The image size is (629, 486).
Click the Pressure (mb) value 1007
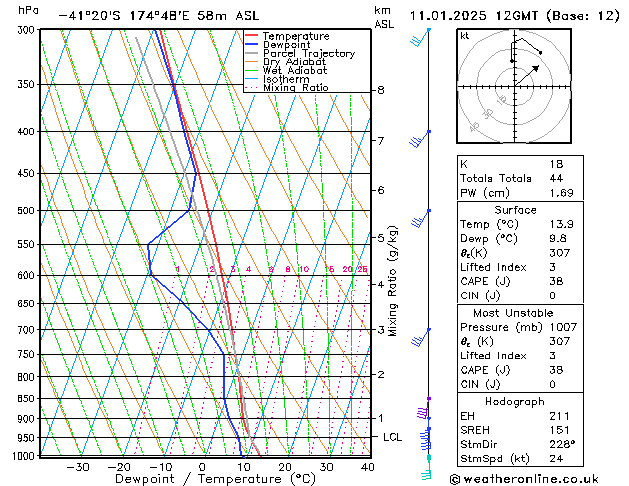(563, 327)
